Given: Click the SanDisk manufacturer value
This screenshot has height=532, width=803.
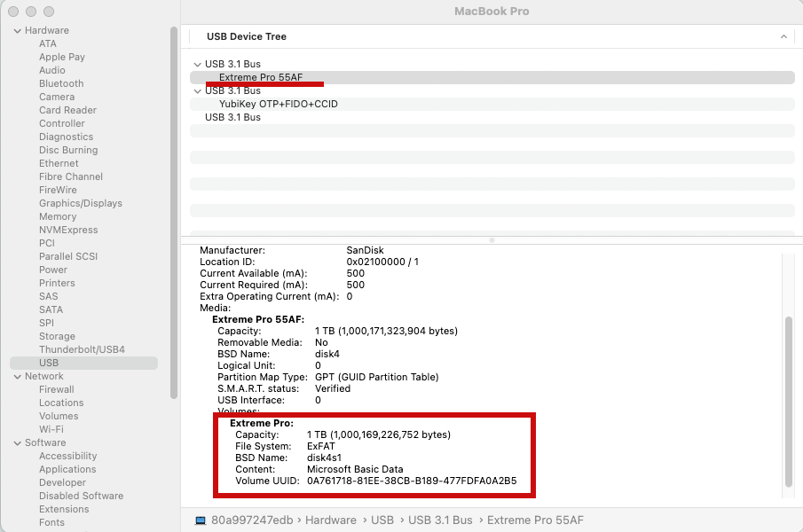Looking at the screenshot, I should tap(366, 251).
